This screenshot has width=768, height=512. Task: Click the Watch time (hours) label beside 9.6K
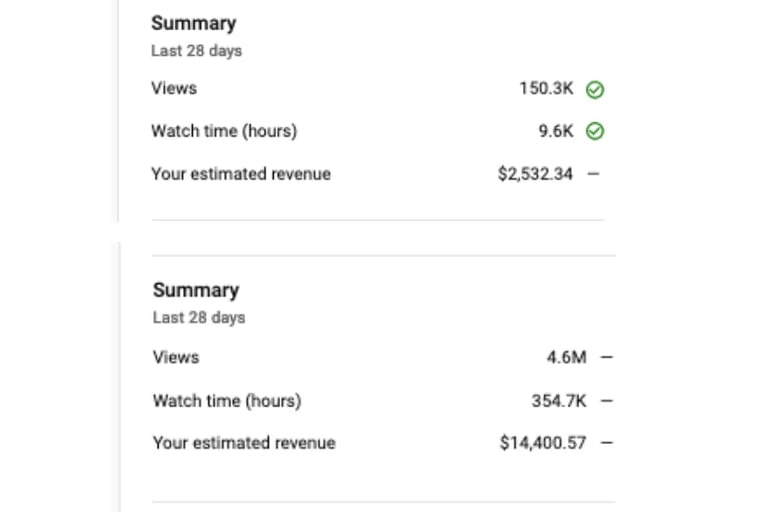224,131
